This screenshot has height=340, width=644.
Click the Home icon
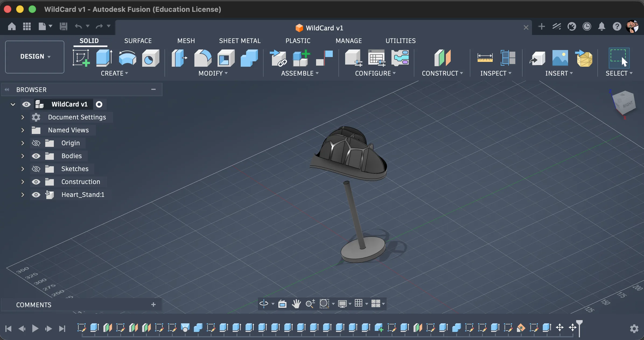(x=12, y=26)
